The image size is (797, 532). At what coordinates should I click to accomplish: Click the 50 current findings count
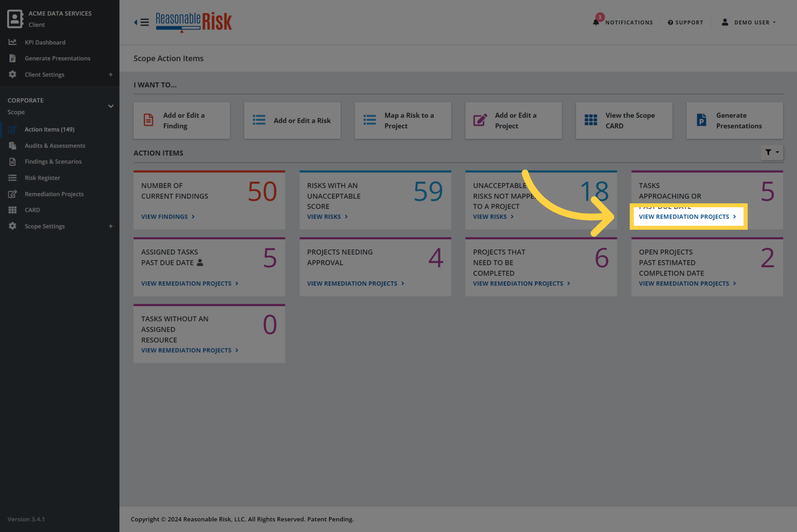coord(262,192)
